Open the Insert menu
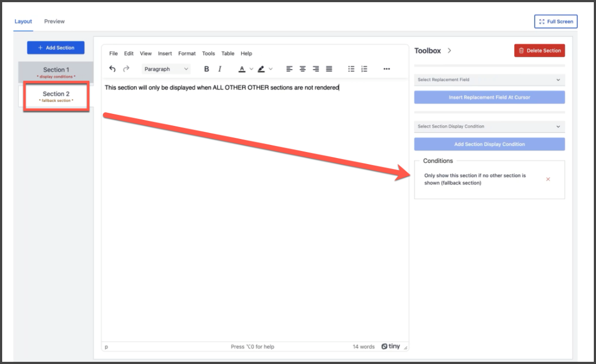Viewport: 596px width, 364px height. 165,53
